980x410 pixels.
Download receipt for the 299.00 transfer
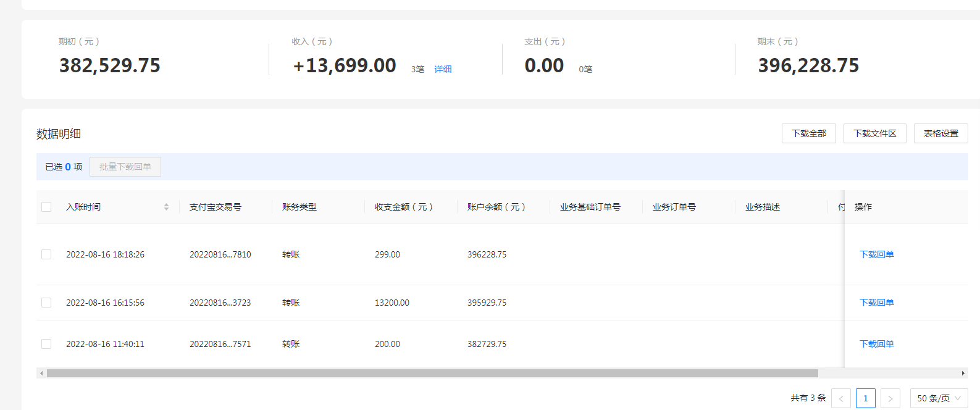[x=877, y=254]
